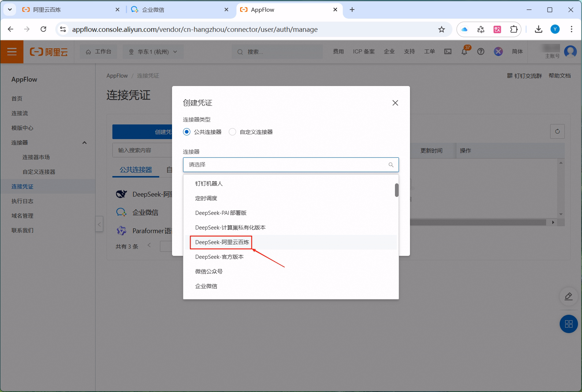Viewport: 582px width, 392px height.
Task: Expand the 华东1 (杭州) region dropdown
Action: 153,52
